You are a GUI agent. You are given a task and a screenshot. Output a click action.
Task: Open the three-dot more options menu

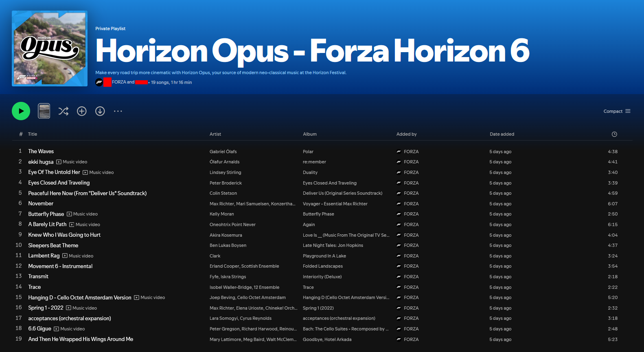118,111
